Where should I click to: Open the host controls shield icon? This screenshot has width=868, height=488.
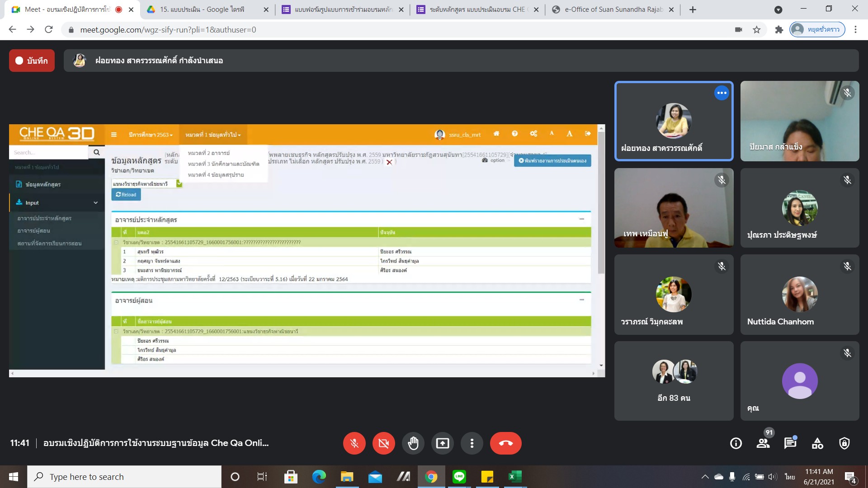(844, 443)
